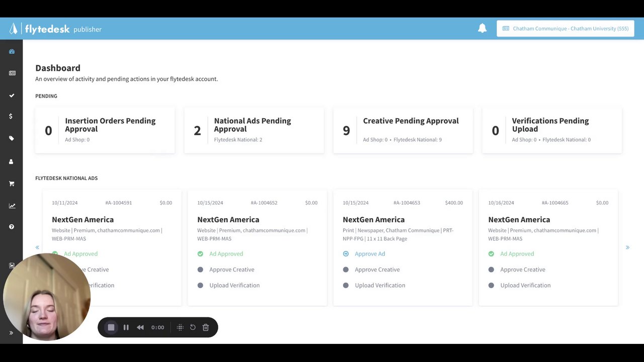Open the Chatham Communique publication selector
This screenshot has height=362, width=644.
click(566, 29)
